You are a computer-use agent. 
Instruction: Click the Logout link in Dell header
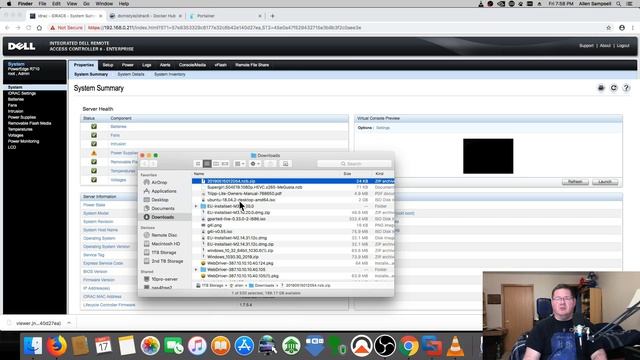pyautogui.click(x=623, y=46)
